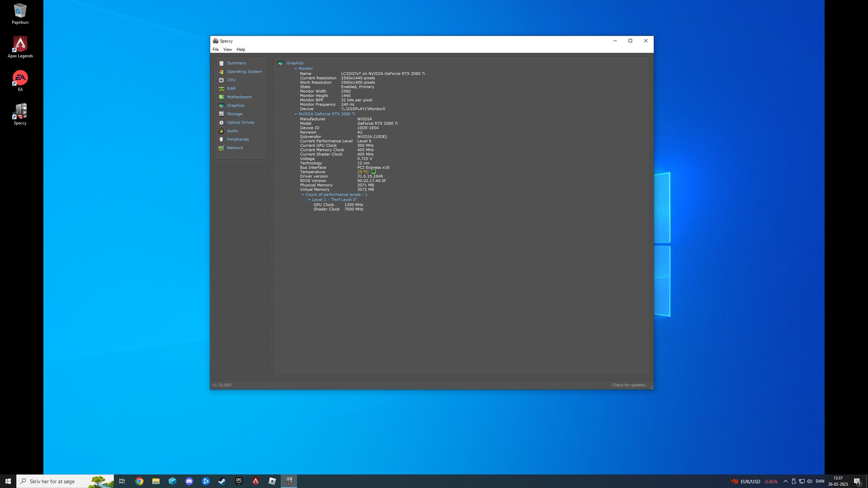868x488 pixels.
Task: Open Apex Legends from the taskbar
Action: (x=256, y=481)
